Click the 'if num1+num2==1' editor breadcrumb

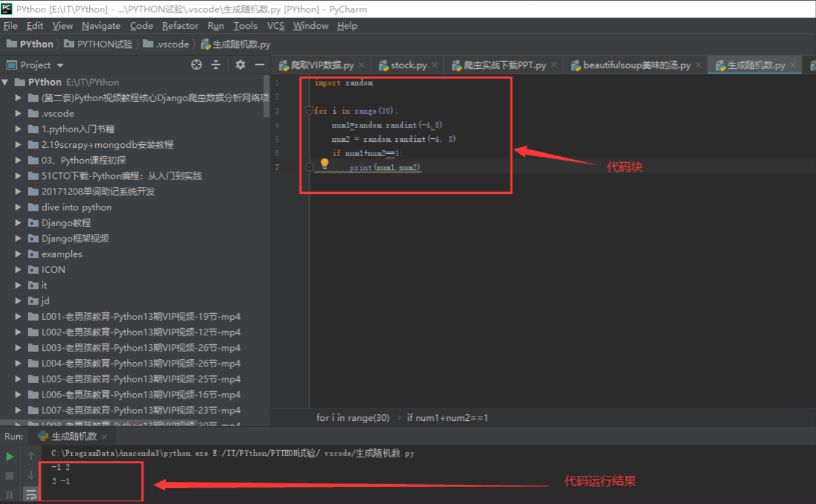pyautogui.click(x=447, y=418)
